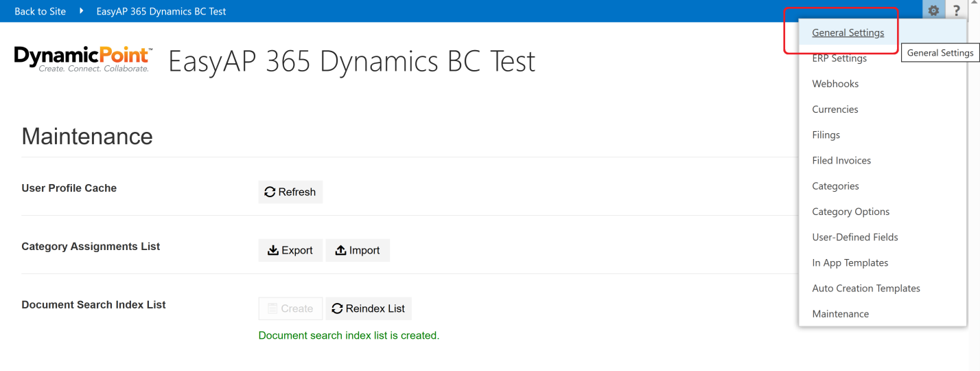
Task: Select General Settings from the menu
Action: pyautogui.click(x=848, y=33)
